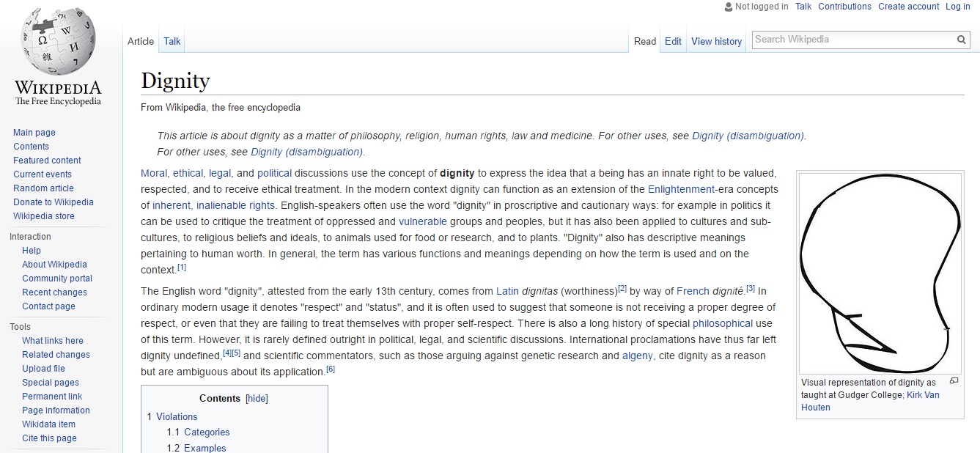The image size is (980, 453).
Task: Follow the political link
Action: pyautogui.click(x=274, y=174)
